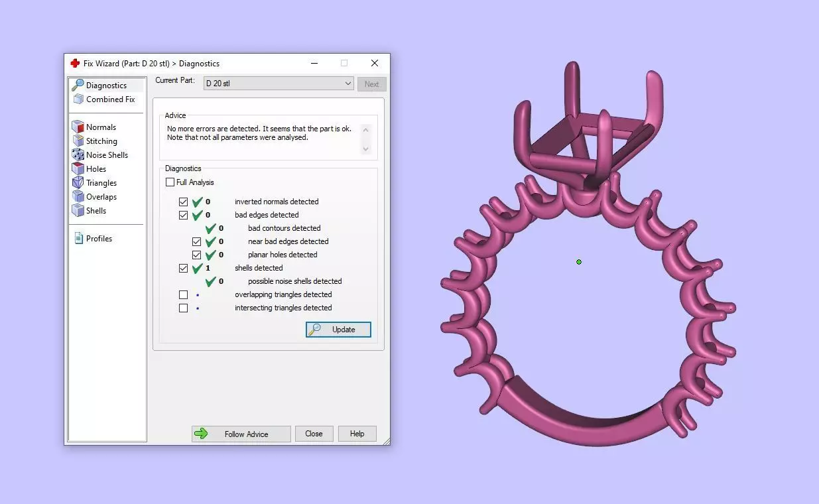Click the advice message text
Viewport: 819px width, 504px height.
pyautogui.click(x=259, y=133)
